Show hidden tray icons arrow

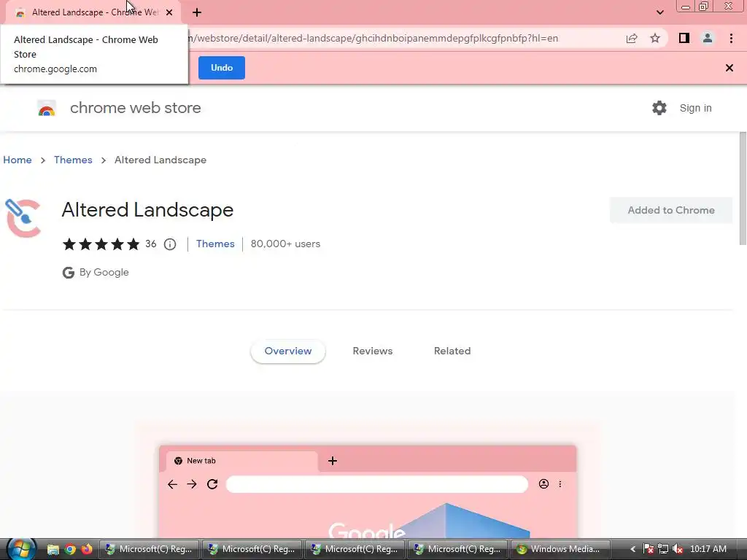(632, 549)
